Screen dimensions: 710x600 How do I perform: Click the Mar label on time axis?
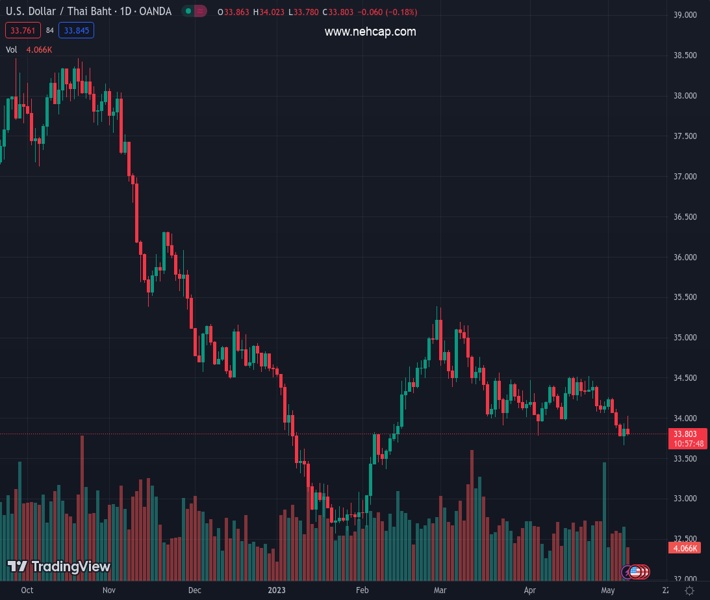pyautogui.click(x=438, y=591)
